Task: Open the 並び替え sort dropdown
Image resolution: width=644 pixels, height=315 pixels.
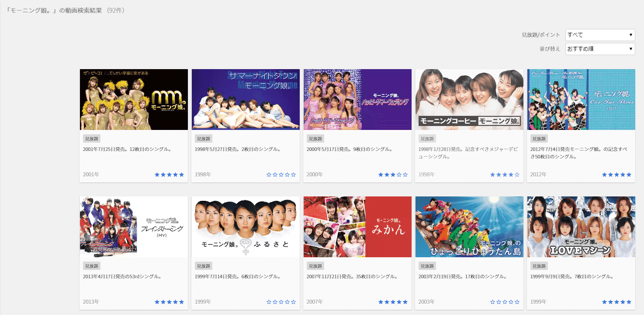Action: [600, 49]
